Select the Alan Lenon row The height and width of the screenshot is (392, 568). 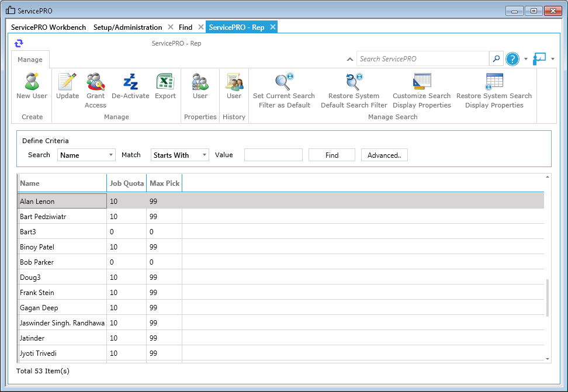click(x=280, y=201)
